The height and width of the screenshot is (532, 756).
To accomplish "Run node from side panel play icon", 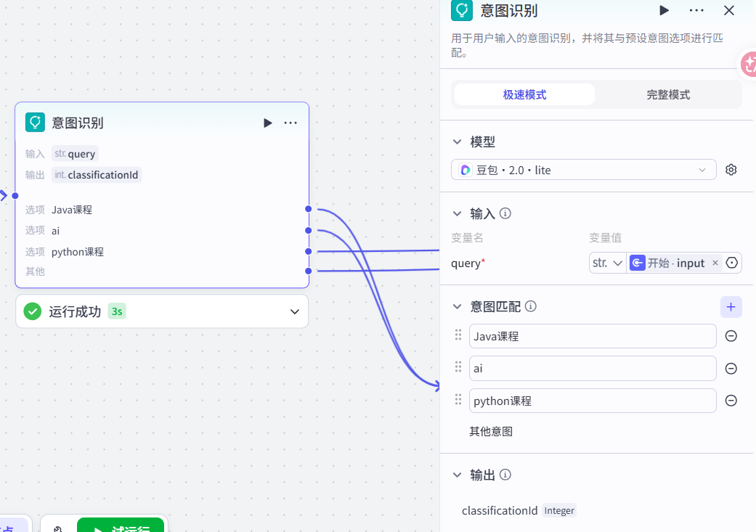I will coord(664,10).
